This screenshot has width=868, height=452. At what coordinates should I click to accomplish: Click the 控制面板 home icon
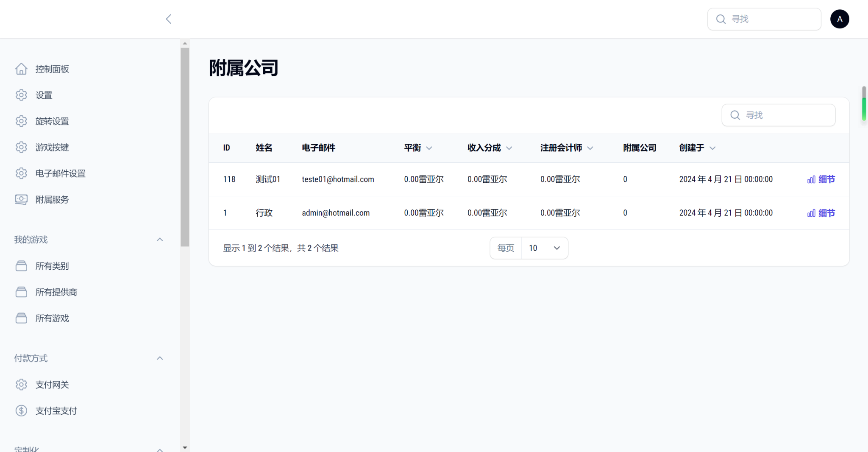[x=21, y=69]
